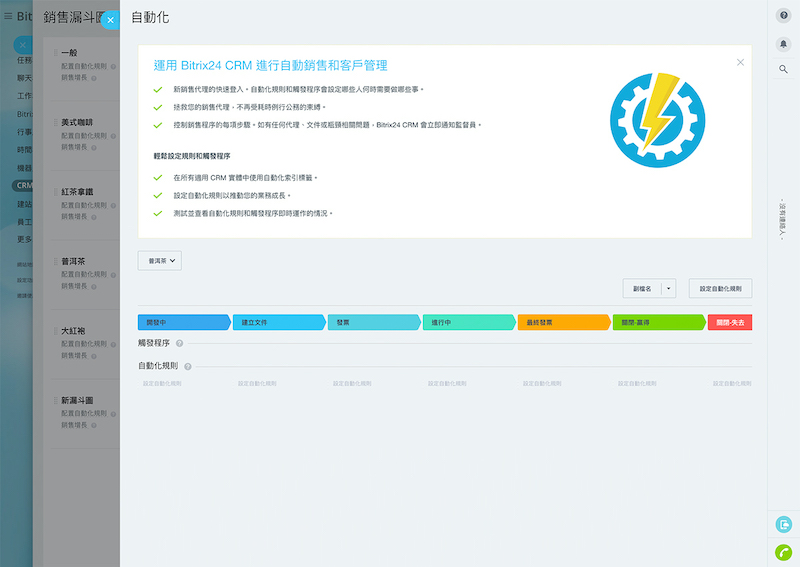The height and width of the screenshot is (567, 800).
Task: Open the help question mark icon
Action: [784, 15]
